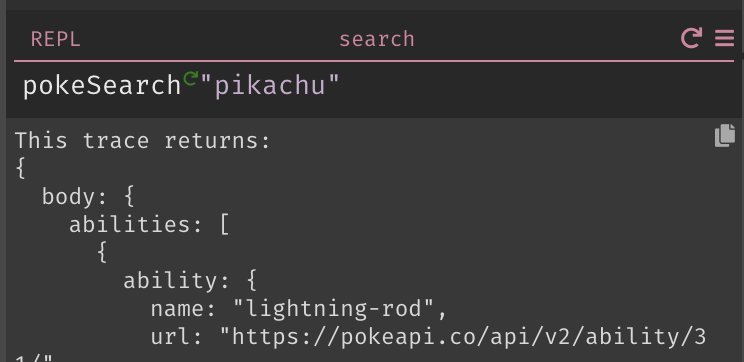Select the abilities key in the result
This screenshot has height=362, width=744.
click(130, 225)
